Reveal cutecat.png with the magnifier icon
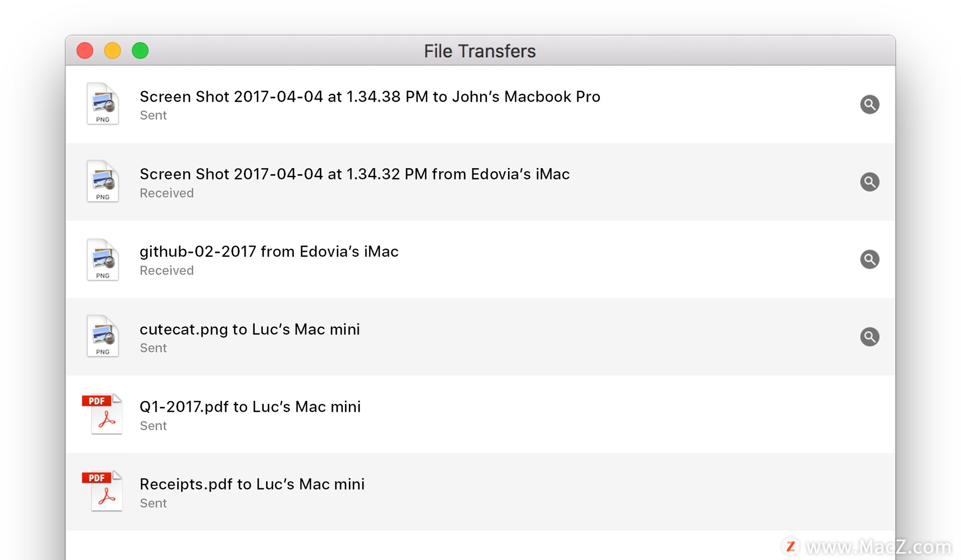Screen dimensions: 961x560 pos(869,337)
